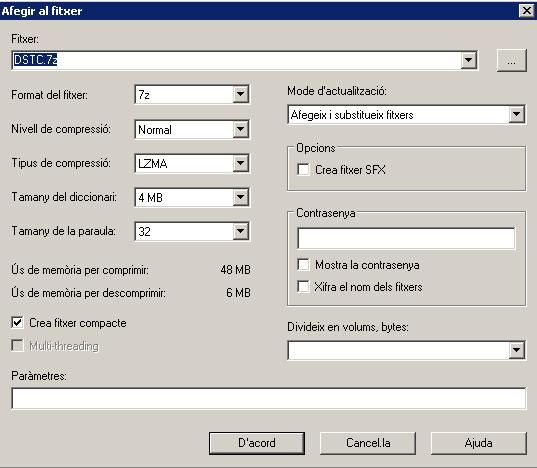Open the Tamany del diccionari dropdown

tap(241, 197)
